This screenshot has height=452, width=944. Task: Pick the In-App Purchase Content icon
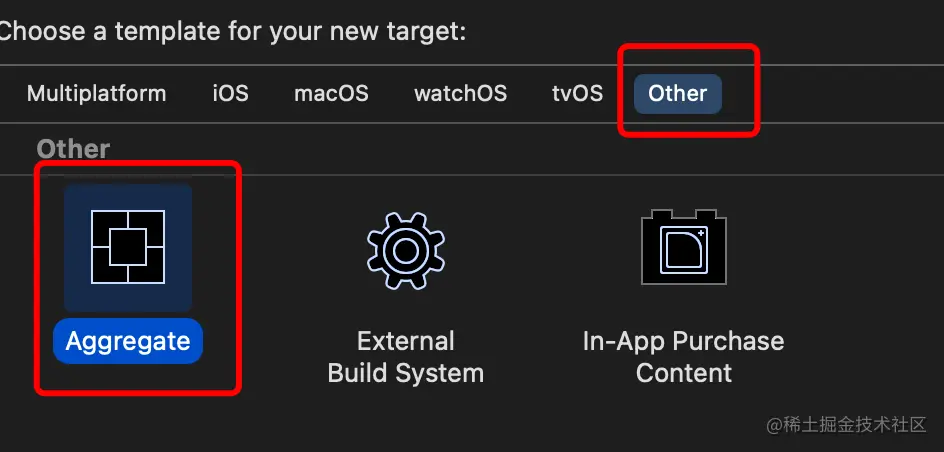(x=684, y=247)
